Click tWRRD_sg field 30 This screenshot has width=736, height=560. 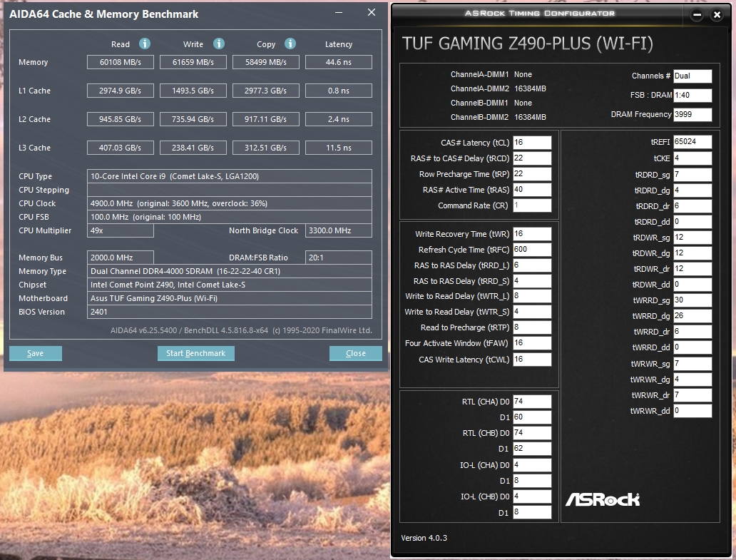(692, 300)
